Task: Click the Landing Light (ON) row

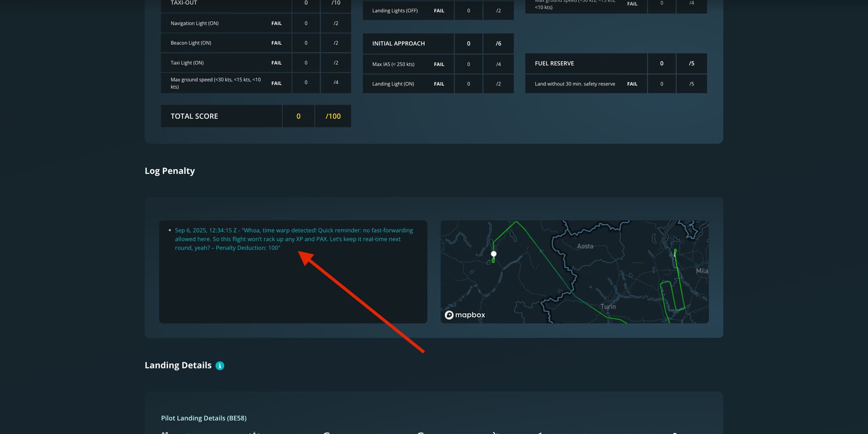Action: tap(393, 84)
